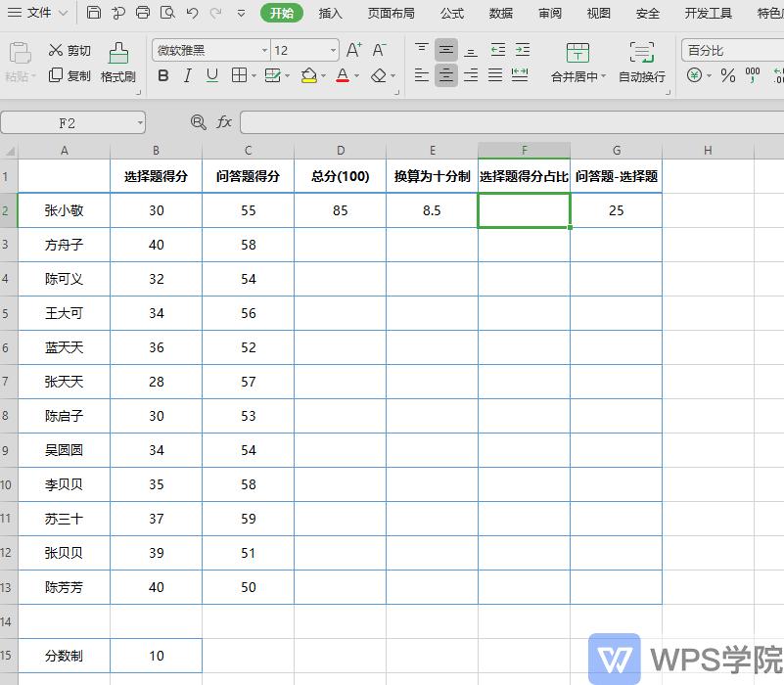Viewport: 784px width, 685px height.
Task: Select the Italic formatting icon
Action: [x=187, y=76]
